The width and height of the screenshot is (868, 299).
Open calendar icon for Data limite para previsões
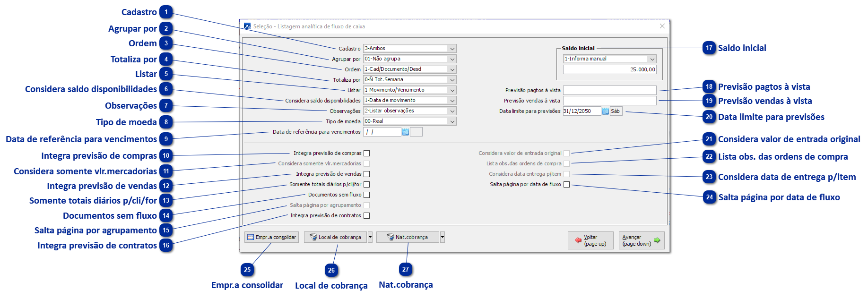tap(605, 111)
